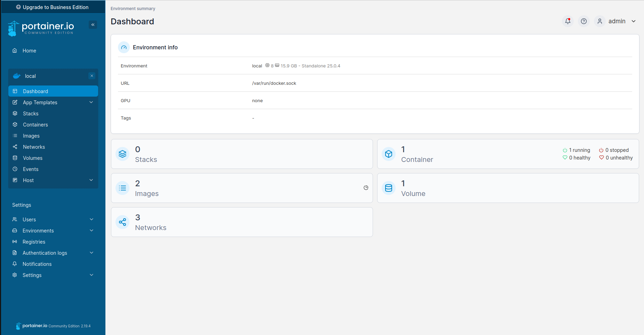Image resolution: width=644 pixels, height=335 pixels.
Task: Select Registries from settings menu
Action: [34, 242]
